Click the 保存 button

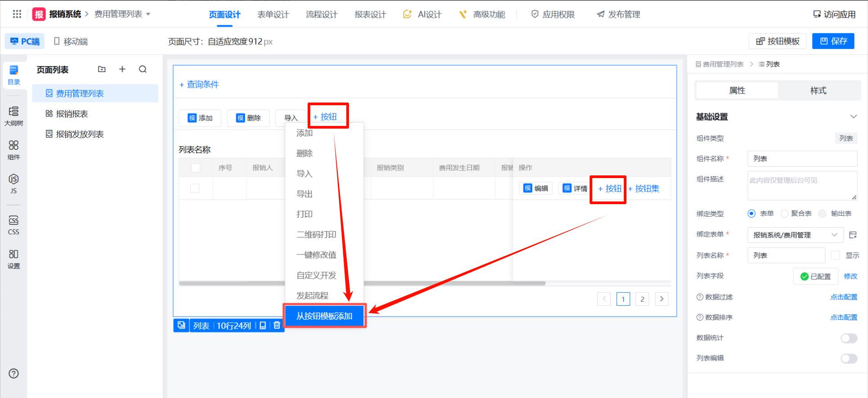point(833,41)
